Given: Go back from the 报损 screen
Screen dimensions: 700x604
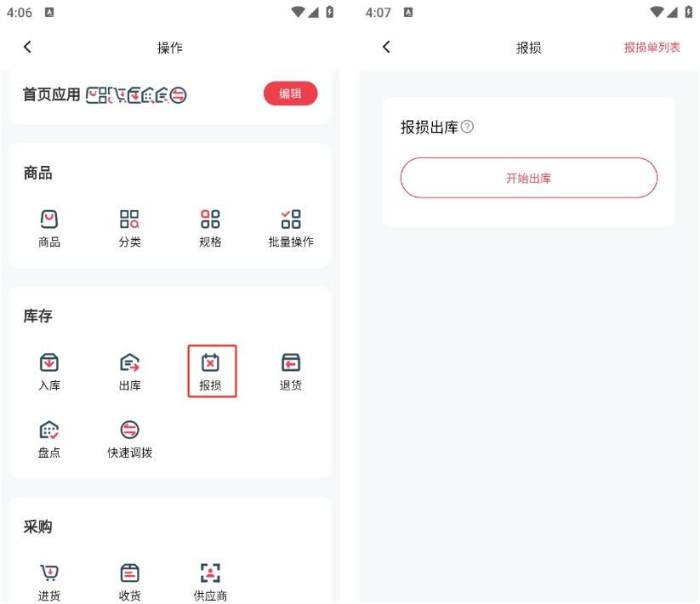Looking at the screenshot, I should (x=386, y=48).
